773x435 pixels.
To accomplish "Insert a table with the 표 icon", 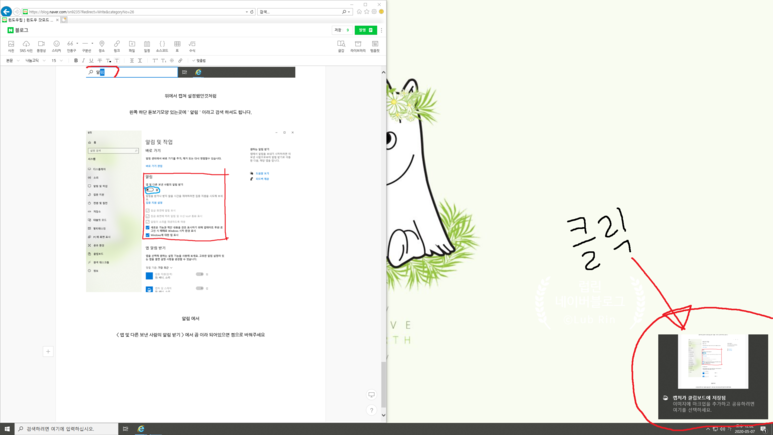I will pos(177,46).
